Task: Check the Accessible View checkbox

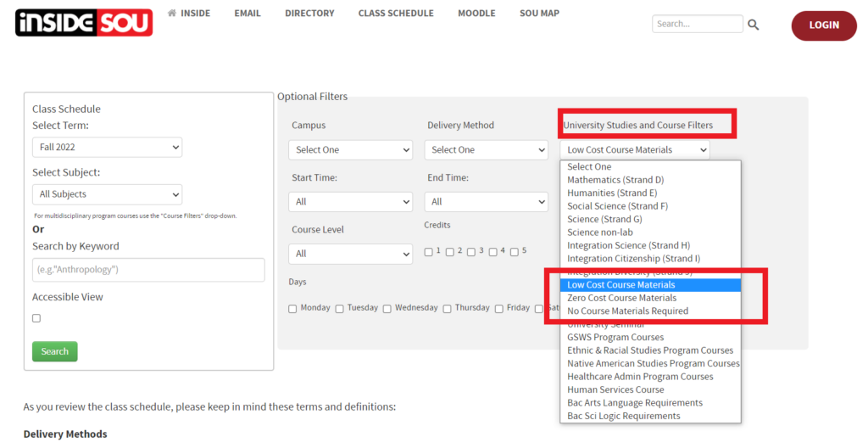Action: pos(36,318)
